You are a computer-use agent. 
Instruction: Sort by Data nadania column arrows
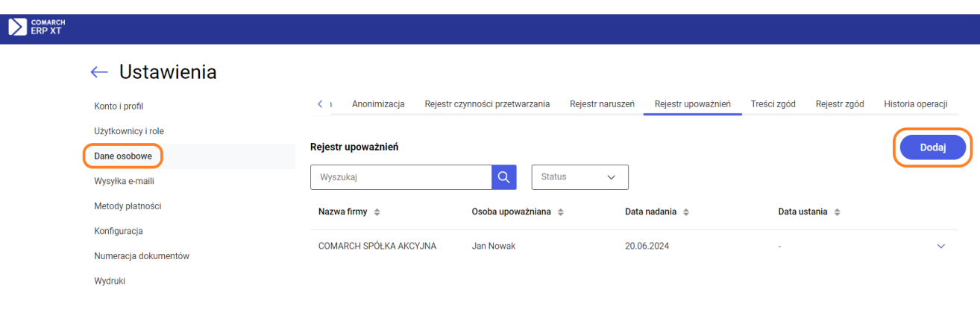click(x=686, y=212)
